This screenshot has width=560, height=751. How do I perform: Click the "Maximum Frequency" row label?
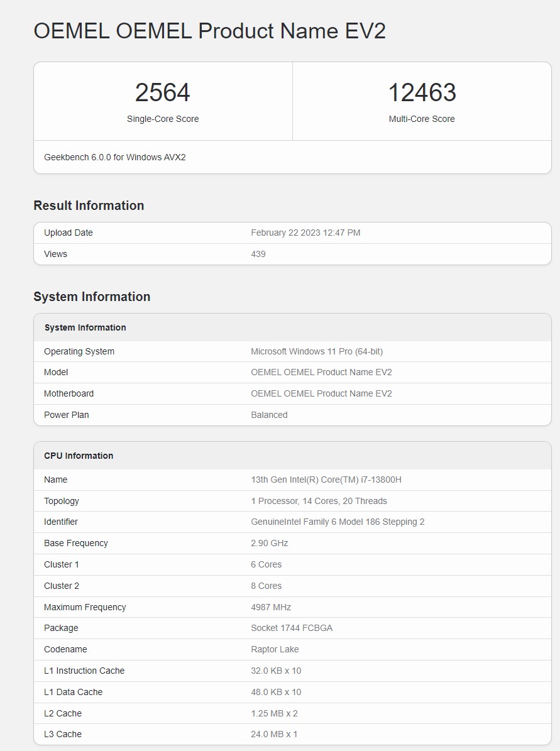click(85, 607)
